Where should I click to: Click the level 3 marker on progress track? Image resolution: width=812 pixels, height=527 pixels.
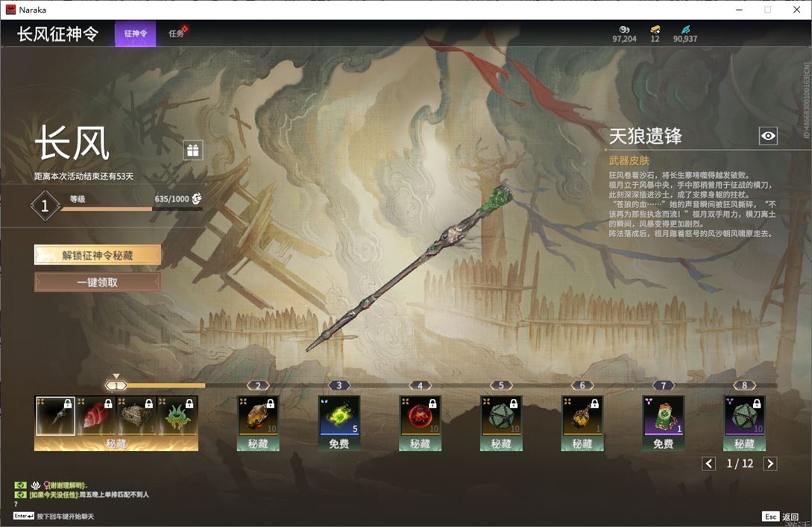click(x=339, y=385)
